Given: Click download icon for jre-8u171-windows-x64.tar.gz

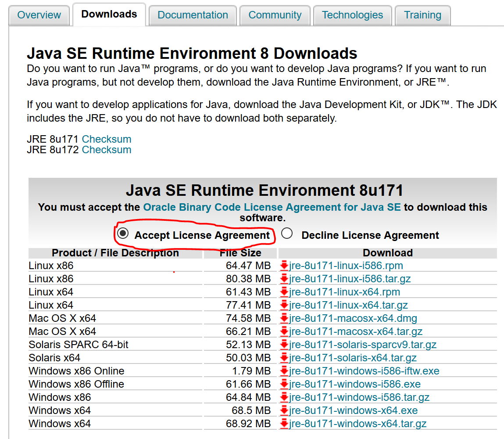Looking at the screenshot, I should point(284,424).
